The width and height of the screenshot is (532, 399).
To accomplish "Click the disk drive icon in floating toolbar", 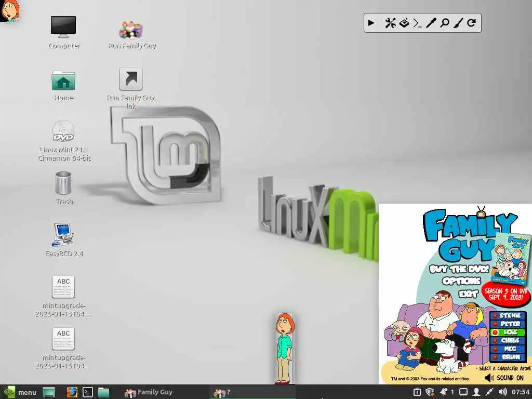I will [x=404, y=23].
